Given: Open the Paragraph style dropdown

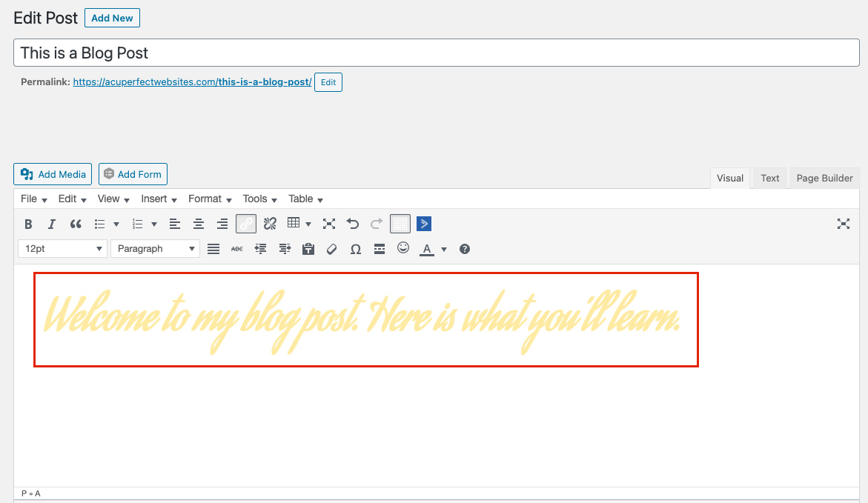Looking at the screenshot, I should coord(155,249).
